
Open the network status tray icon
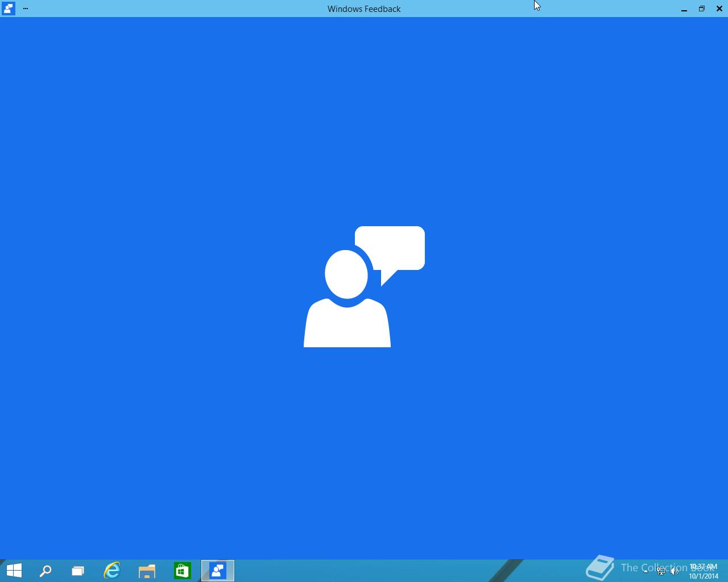pyautogui.click(x=661, y=571)
